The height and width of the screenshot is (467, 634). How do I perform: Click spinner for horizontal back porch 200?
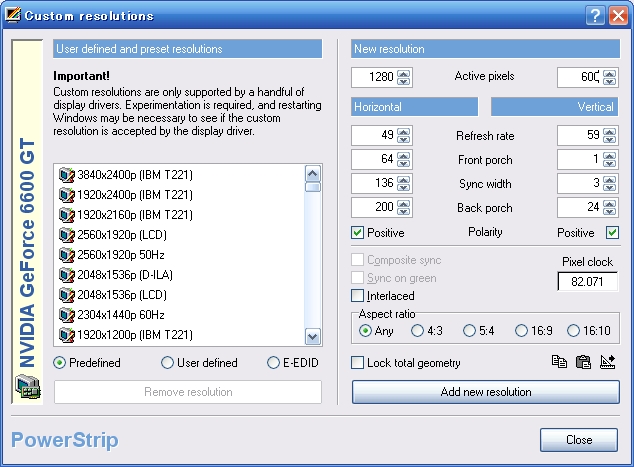click(404, 207)
